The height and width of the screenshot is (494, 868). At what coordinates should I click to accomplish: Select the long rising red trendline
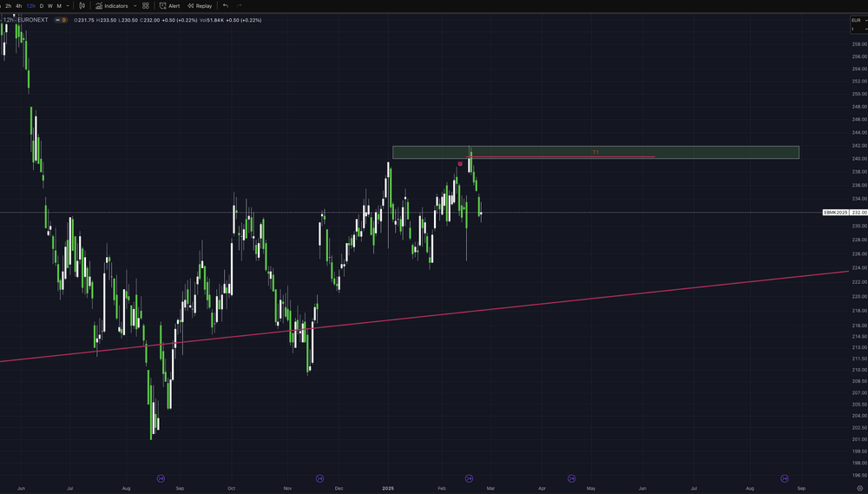click(x=424, y=316)
